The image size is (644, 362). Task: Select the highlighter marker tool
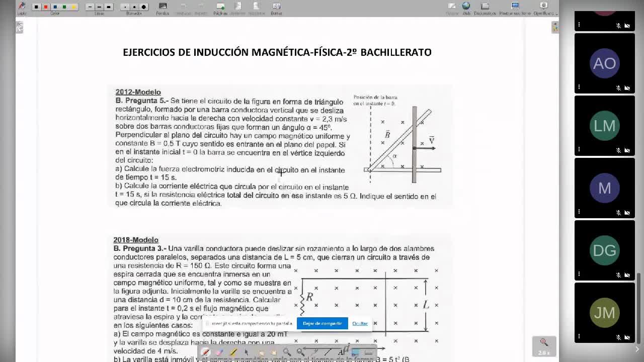click(233, 352)
